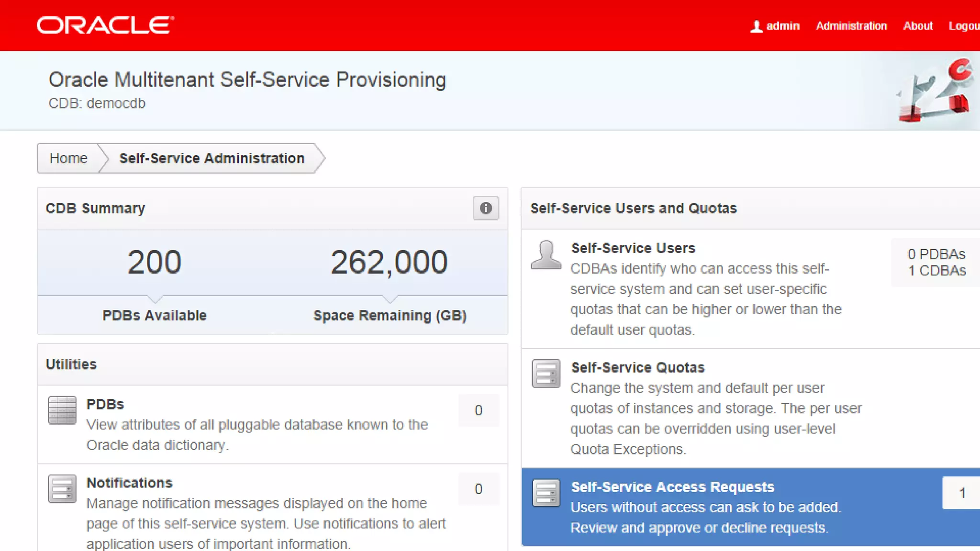Click the Oracle logo in header

coord(105,25)
